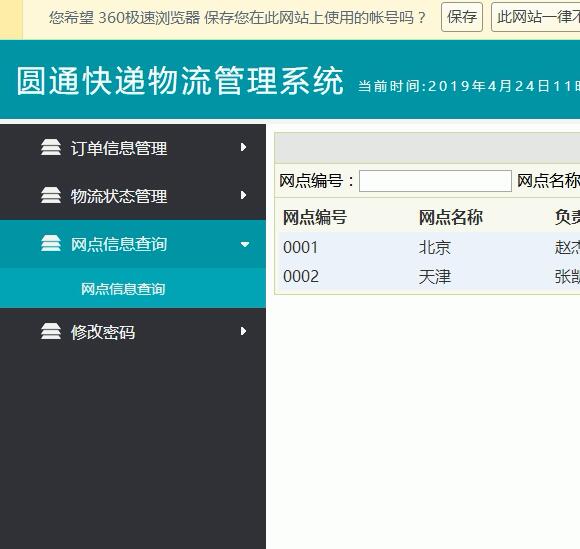Image resolution: width=580 pixels, height=549 pixels.
Task: Select the cell 0001
Action: [301, 247]
